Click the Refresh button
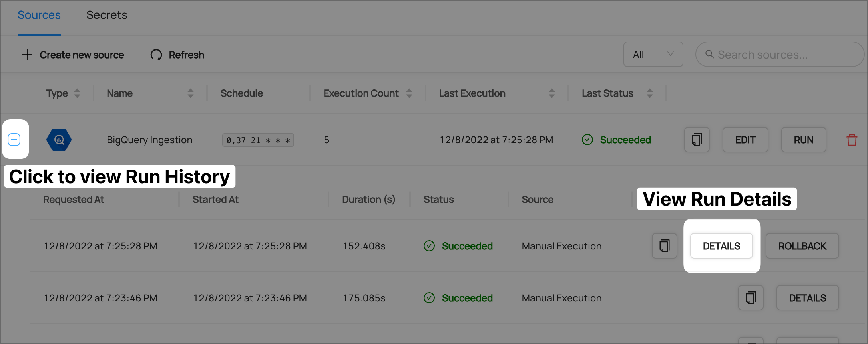Image resolution: width=868 pixels, height=344 pixels. (177, 55)
